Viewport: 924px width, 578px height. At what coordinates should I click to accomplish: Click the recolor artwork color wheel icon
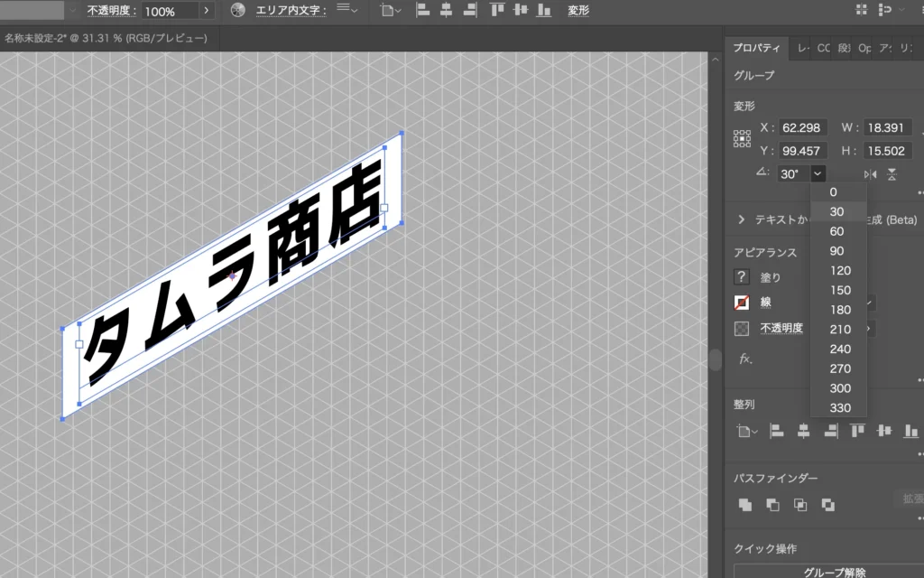point(237,11)
